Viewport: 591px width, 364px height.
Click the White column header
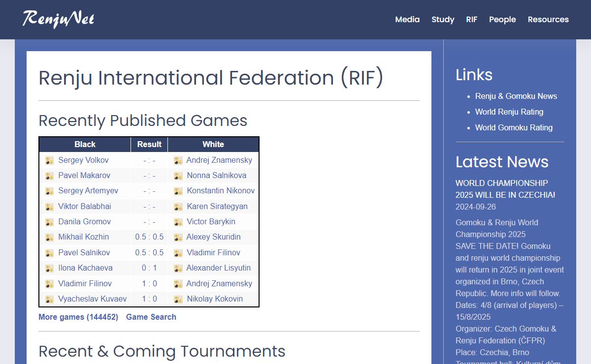click(213, 144)
